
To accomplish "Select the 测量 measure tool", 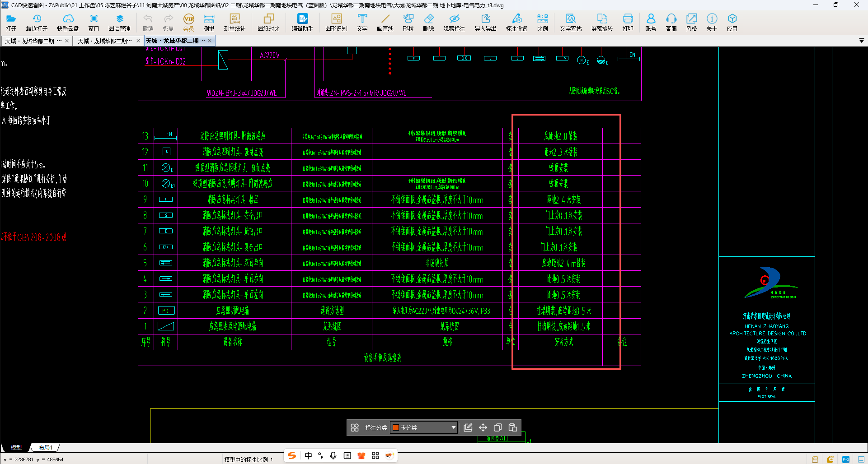I will click(209, 22).
